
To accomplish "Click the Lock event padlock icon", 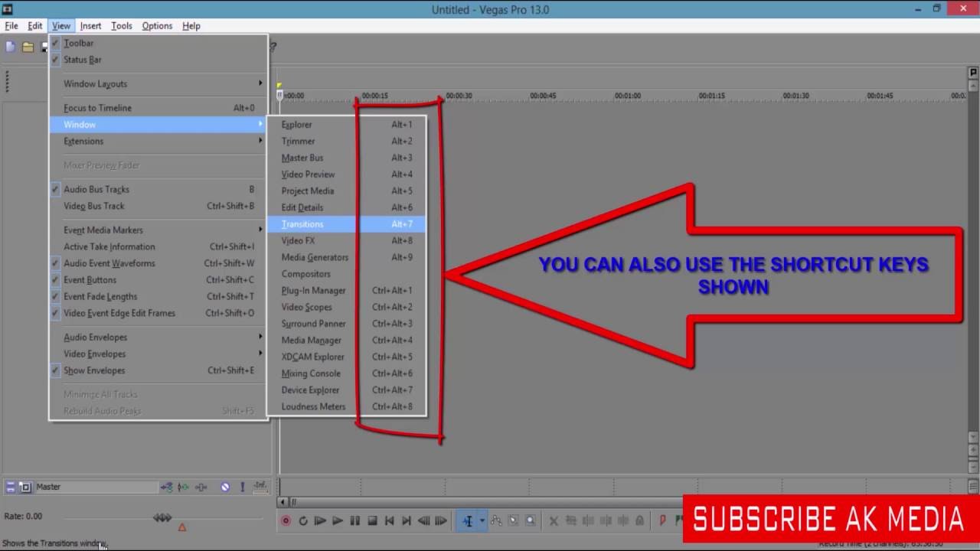I will 639,521.
